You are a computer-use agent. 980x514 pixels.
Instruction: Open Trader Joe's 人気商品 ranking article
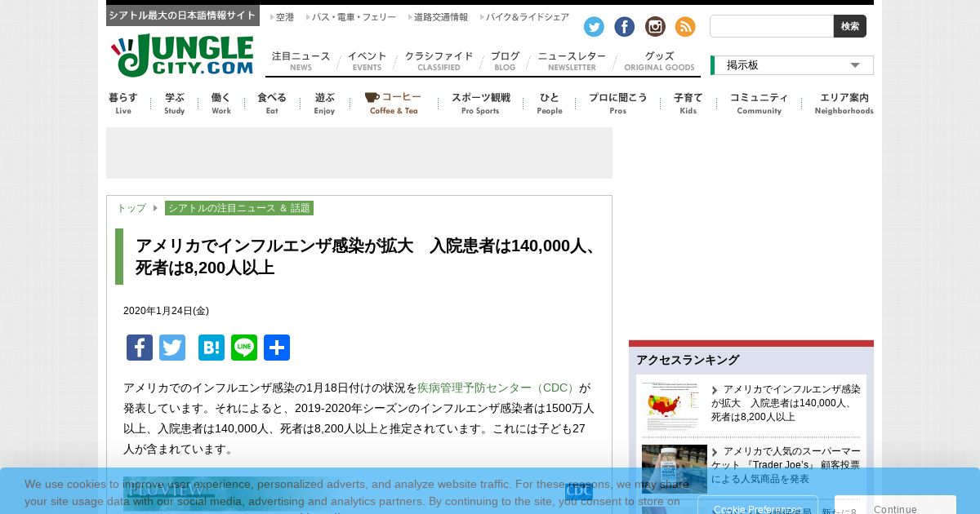point(786,465)
